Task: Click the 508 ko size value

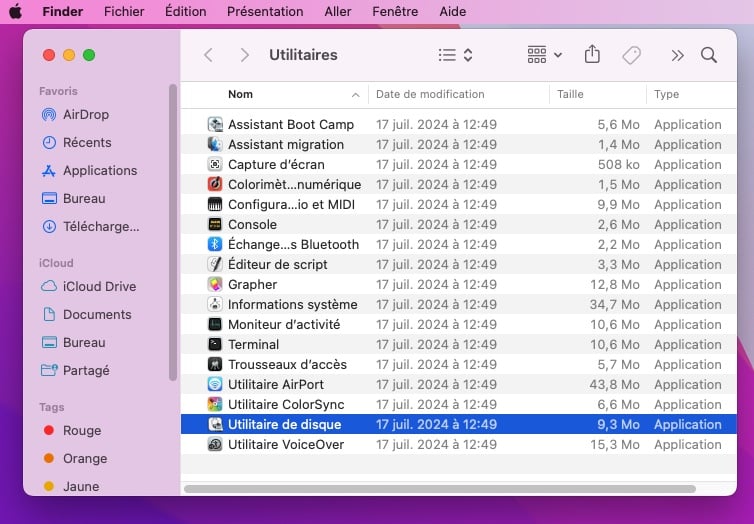Action: click(x=618, y=164)
